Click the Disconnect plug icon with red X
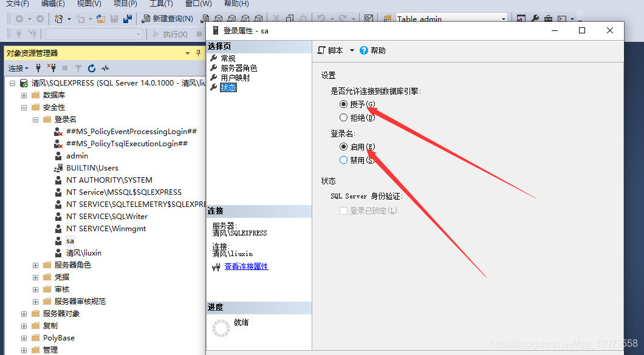 (x=52, y=68)
